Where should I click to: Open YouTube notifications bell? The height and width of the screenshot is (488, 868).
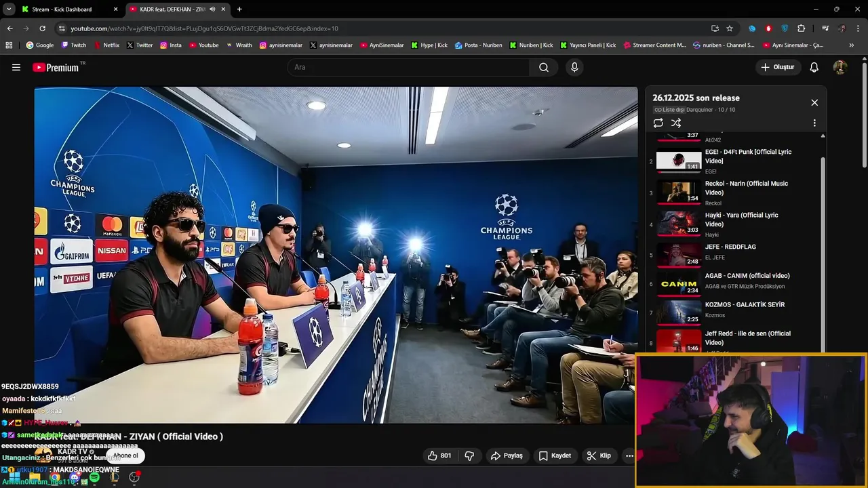pos(814,67)
